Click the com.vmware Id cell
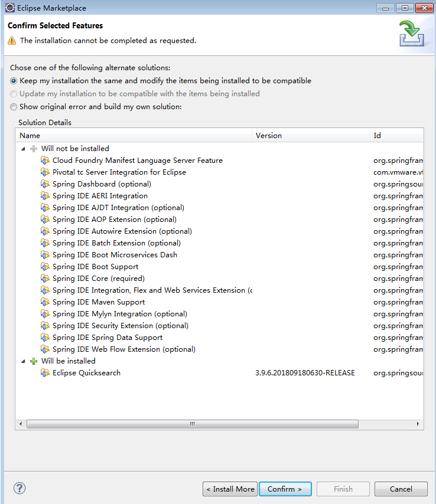 pyautogui.click(x=398, y=172)
